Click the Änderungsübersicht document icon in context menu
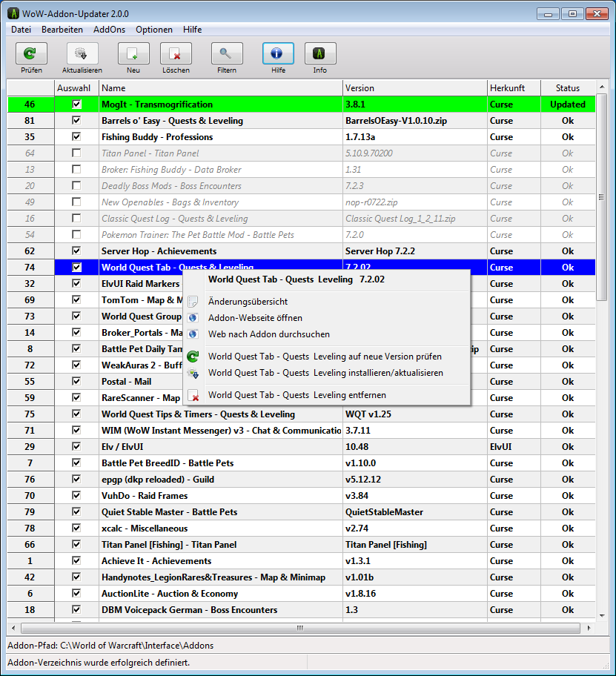 pyautogui.click(x=193, y=302)
